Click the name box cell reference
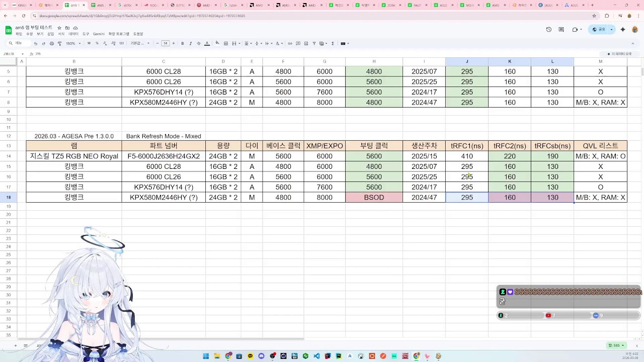Image resolution: width=644 pixels, height=362 pixels. tap(10, 54)
